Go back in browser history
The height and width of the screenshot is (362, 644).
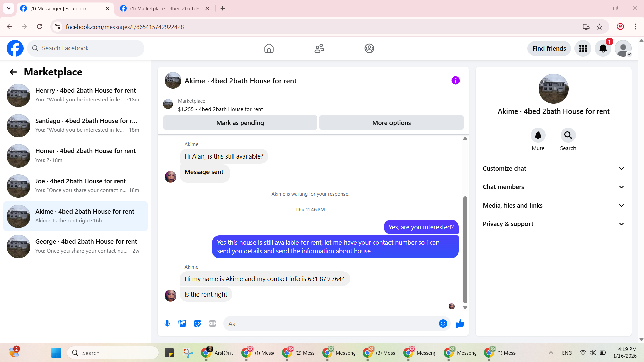pos(9,27)
